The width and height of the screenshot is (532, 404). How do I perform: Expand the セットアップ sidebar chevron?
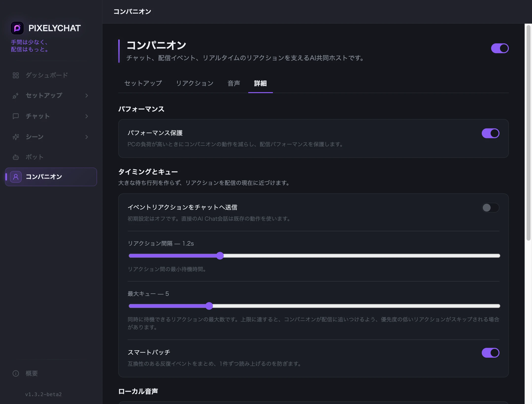[x=86, y=96]
